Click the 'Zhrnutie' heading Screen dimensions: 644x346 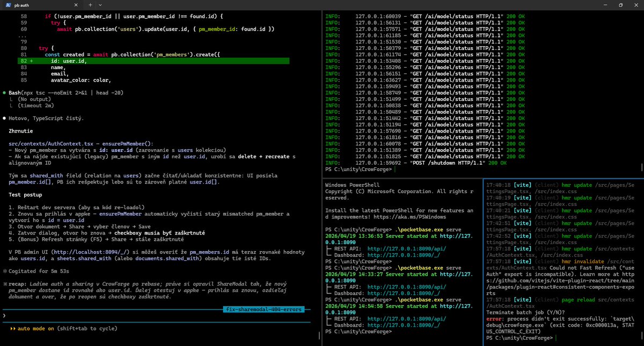(21, 131)
